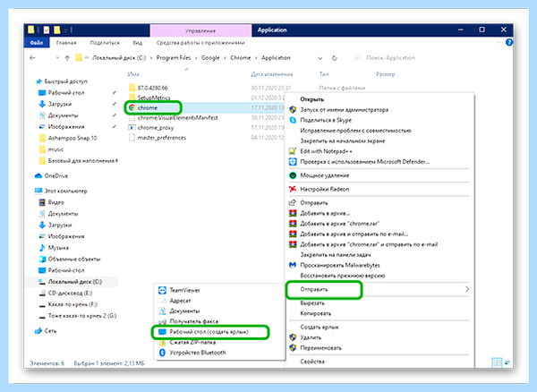Expand the Отправить submenu arrow
The image size is (537, 392).
467,289
